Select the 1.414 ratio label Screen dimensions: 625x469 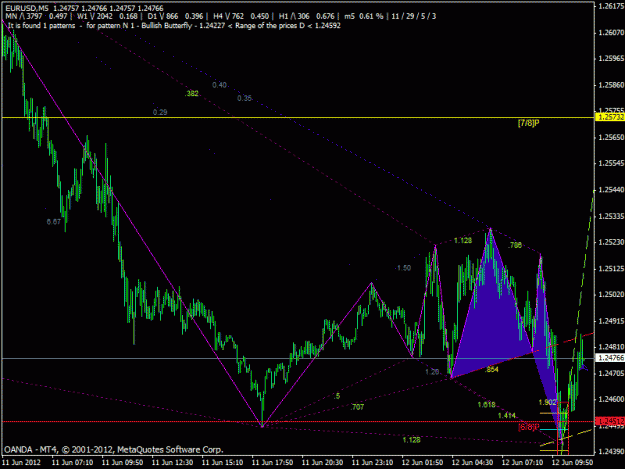507,416
